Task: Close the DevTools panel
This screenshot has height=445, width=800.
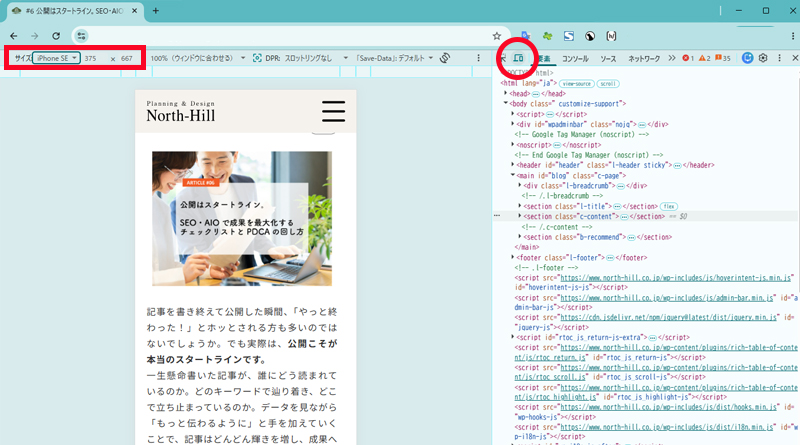Action: [795, 58]
